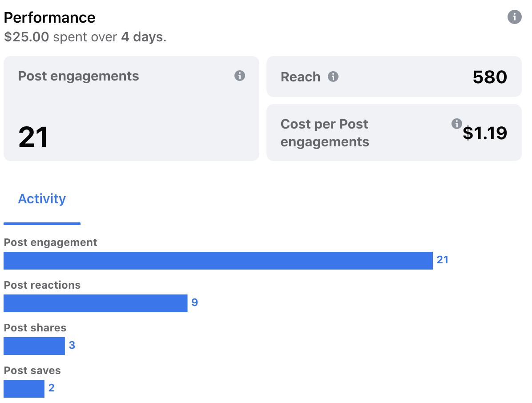The image size is (532, 403).
Task: Switch to the Activity tab
Action: pyautogui.click(x=42, y=199)
